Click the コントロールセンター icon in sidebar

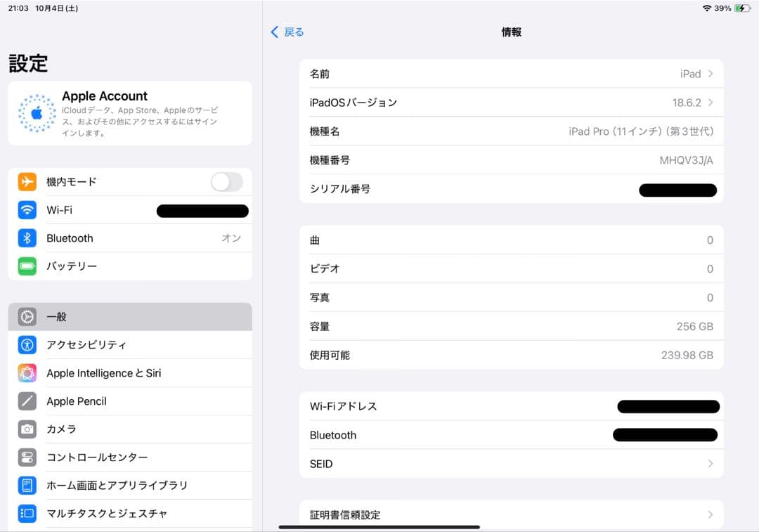pos(27,457)
